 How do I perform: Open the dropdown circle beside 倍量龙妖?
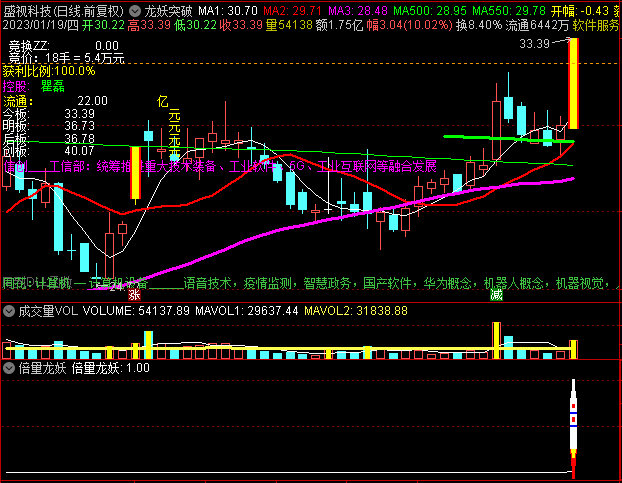[9, 368]
